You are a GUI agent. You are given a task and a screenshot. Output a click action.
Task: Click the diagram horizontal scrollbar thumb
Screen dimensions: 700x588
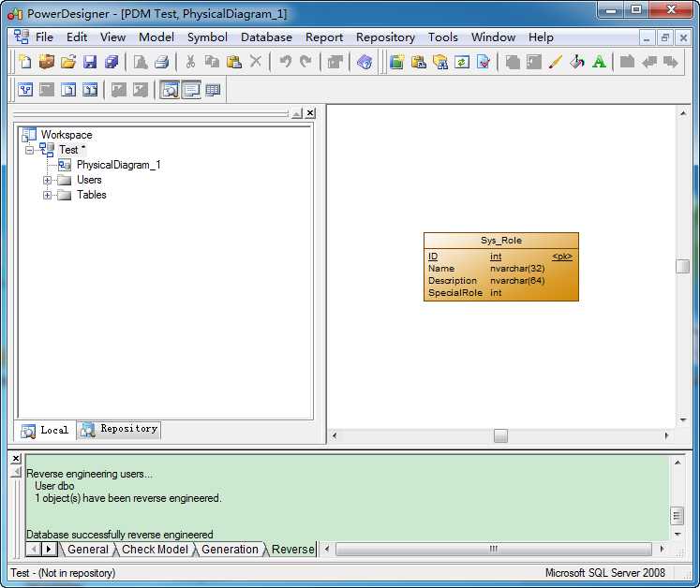pyautogui.click(x=500, y=435)
